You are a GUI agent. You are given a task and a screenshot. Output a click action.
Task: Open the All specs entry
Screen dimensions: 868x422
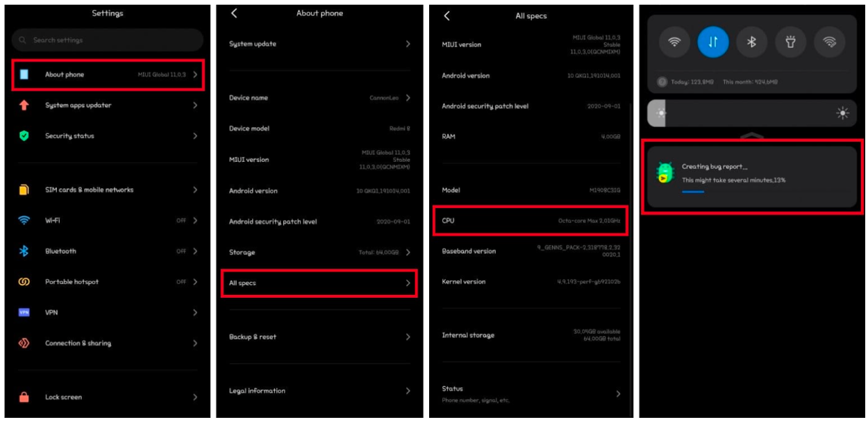coord(319,283)
